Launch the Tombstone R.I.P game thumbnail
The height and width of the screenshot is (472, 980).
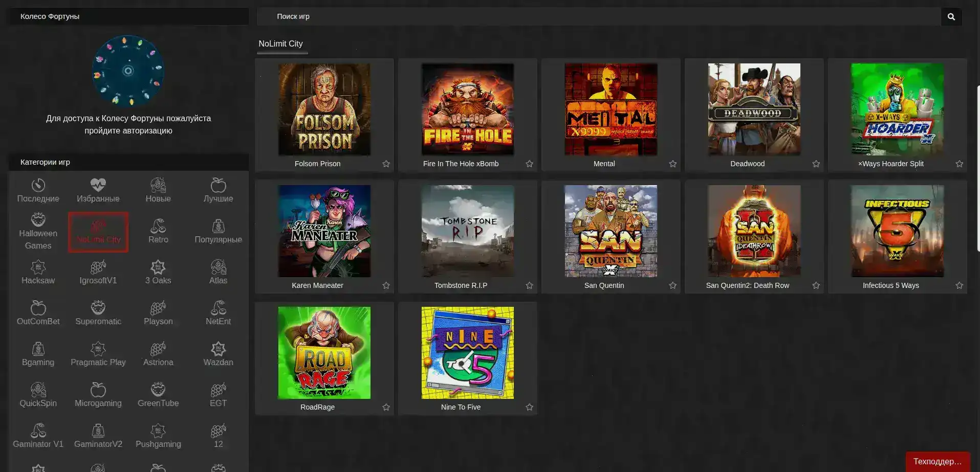pyautogui.click(x=467, y=231)
